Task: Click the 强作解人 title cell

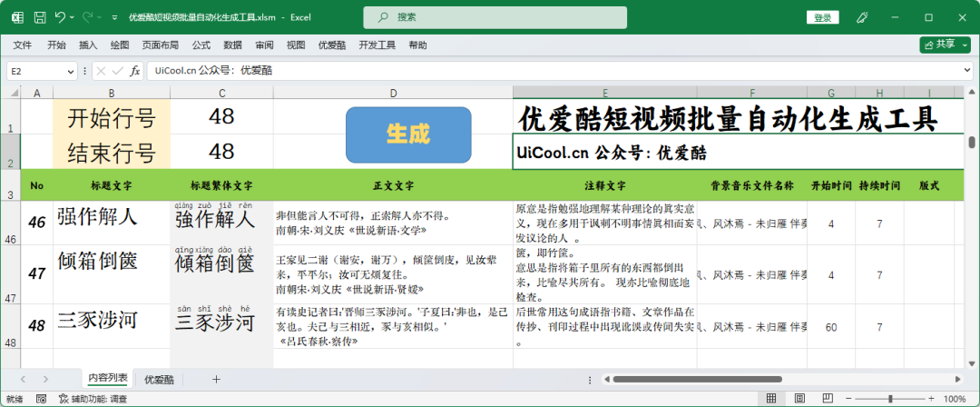Action: pos(112,223)
